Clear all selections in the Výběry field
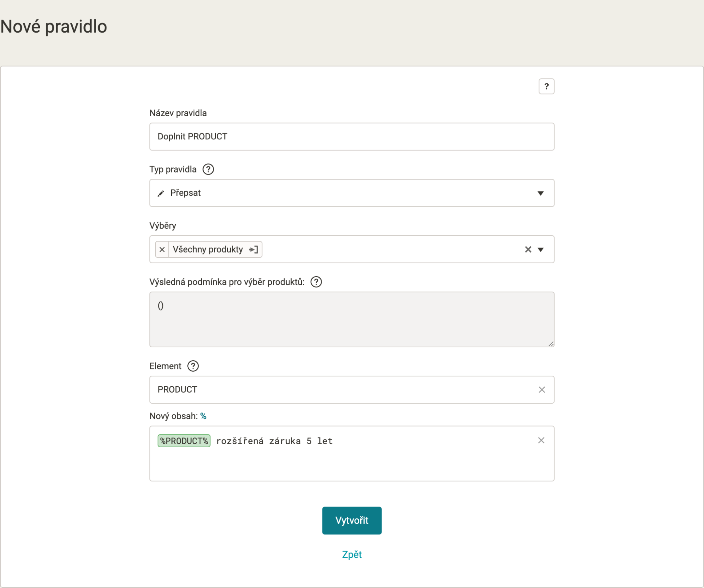 click(x=528, y=249)
